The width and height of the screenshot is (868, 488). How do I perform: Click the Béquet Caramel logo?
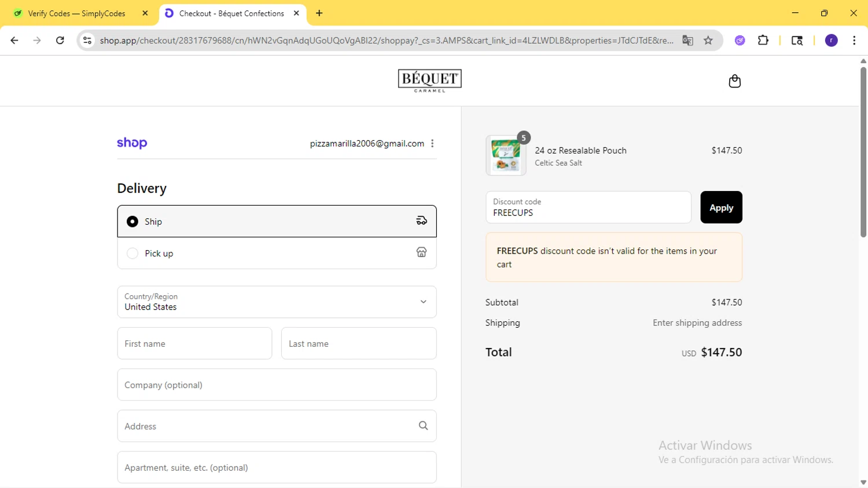point(429,80)
